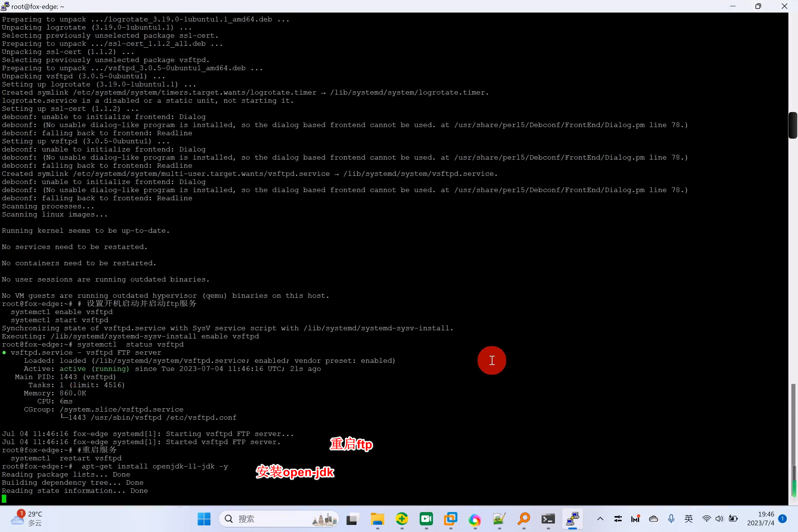Click 'Started vsftpd FTP server.' log line
This screenshot has height=532, width=798.
223,442
